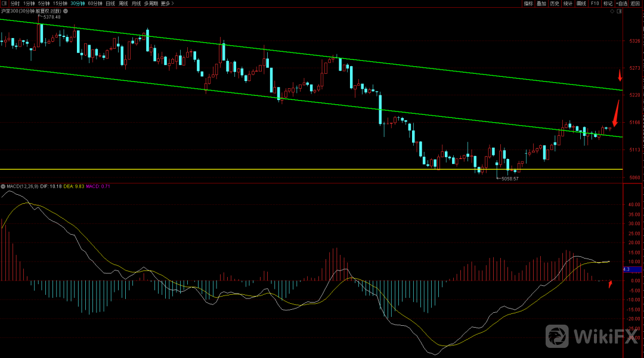Switch to the 60分钟 timeframe
This screenshot has width=644, height=358.
point(95,4)
